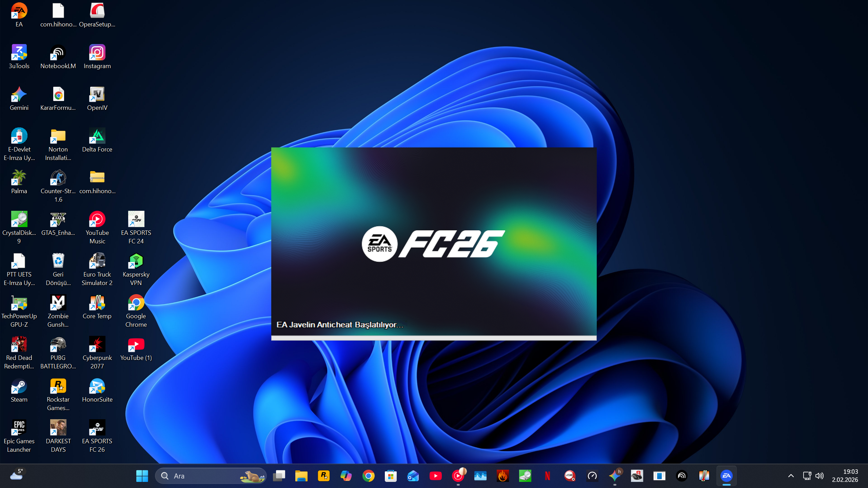The height and width of the screenshot is (488, 868).
Task: Select the Cyberpunk 2077 shortcut
Action: (x=97, y=345)
